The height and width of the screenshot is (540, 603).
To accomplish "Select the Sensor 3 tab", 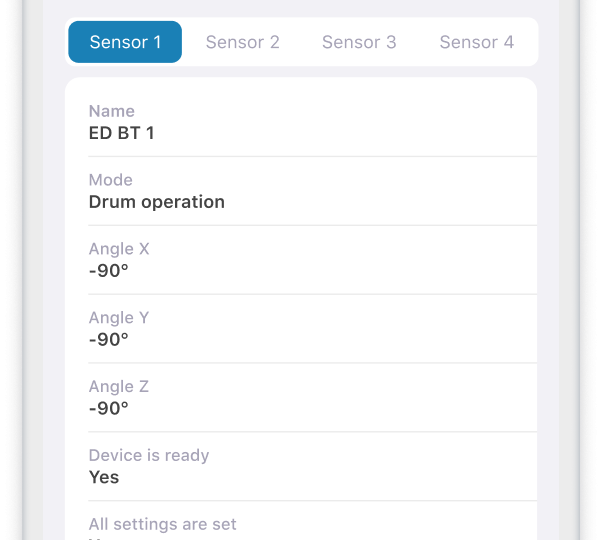I will pos(359,42).
